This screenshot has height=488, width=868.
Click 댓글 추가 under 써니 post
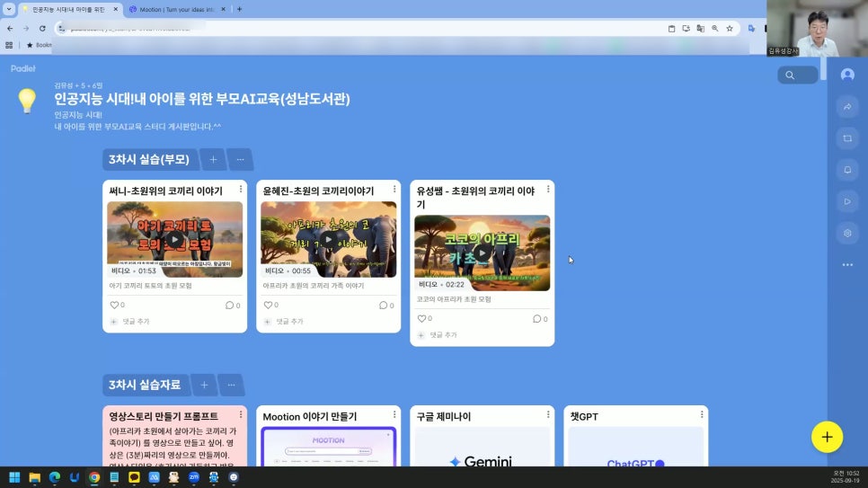pos(136,321)
